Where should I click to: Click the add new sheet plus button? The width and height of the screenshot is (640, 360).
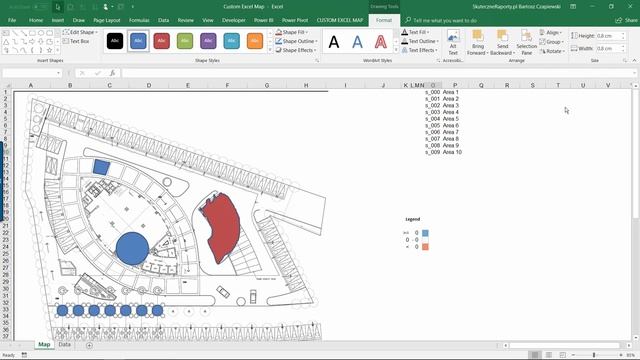point(89,345)
